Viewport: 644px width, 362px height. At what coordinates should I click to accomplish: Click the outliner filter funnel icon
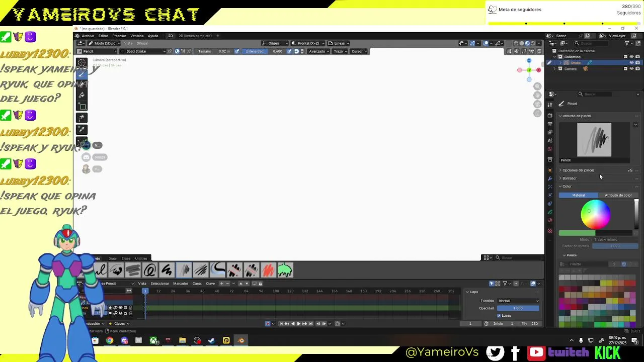click(627, 43)
